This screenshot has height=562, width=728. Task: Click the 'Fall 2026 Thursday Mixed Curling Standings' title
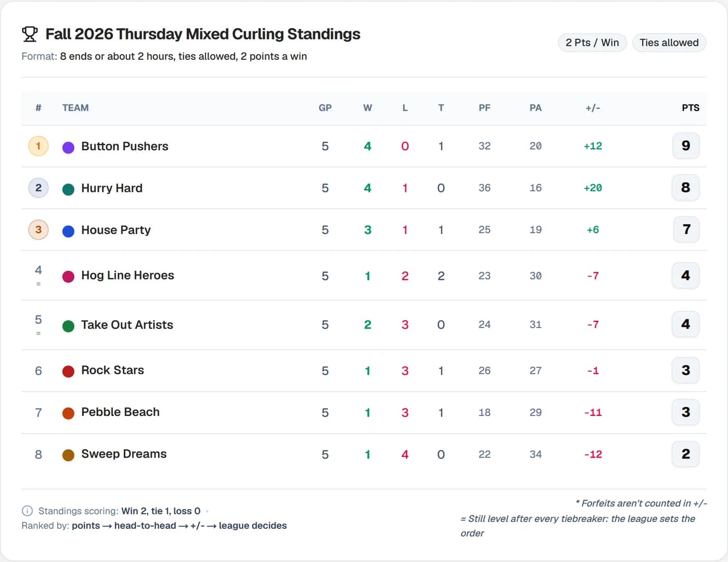coord(203,34)
